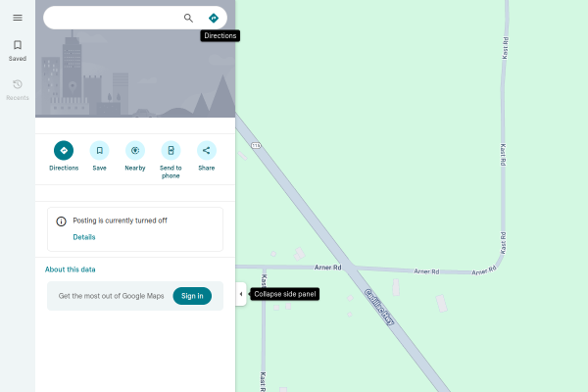The image size is (588, 392).
Task: Click the route shield marker on the highway
Action: pyautogui.click(x=256, y=145)
